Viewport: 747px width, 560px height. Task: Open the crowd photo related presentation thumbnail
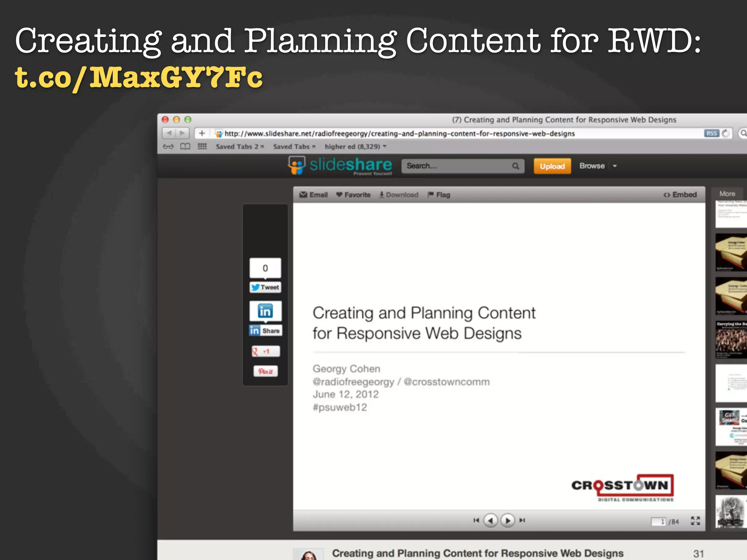point(731,340)
